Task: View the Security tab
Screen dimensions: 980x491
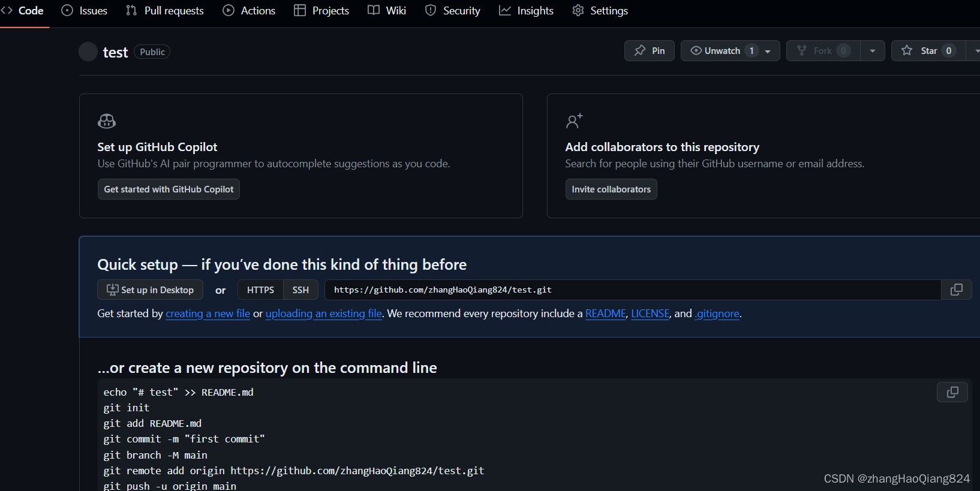Action: tap(453, 11)
